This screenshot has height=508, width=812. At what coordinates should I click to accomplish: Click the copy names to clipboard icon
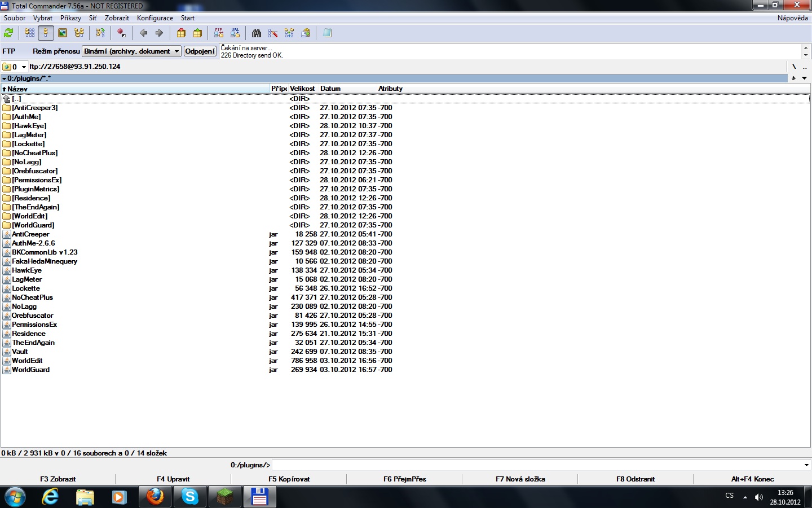point(306,33)
